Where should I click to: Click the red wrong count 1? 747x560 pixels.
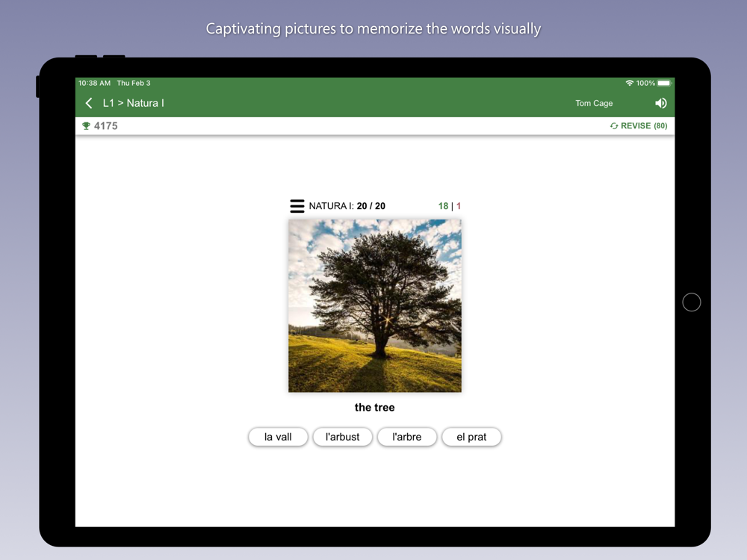pos(459,206)
